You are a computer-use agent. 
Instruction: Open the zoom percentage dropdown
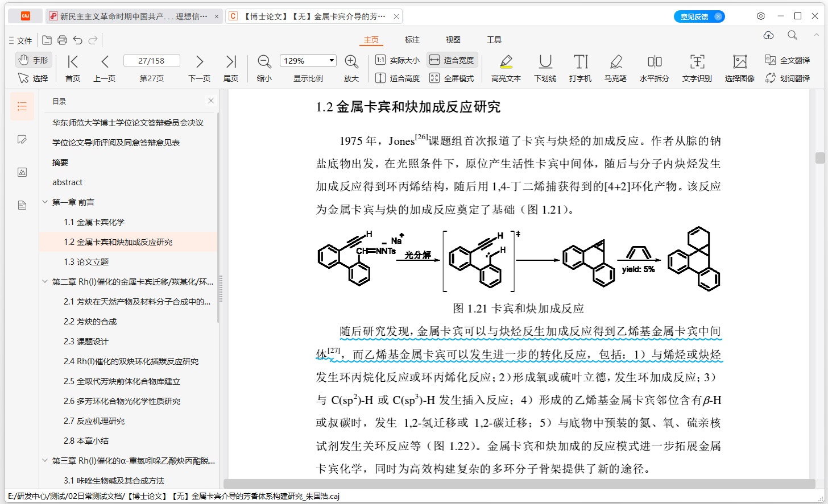pyautogui.click(x=332, y=61)
